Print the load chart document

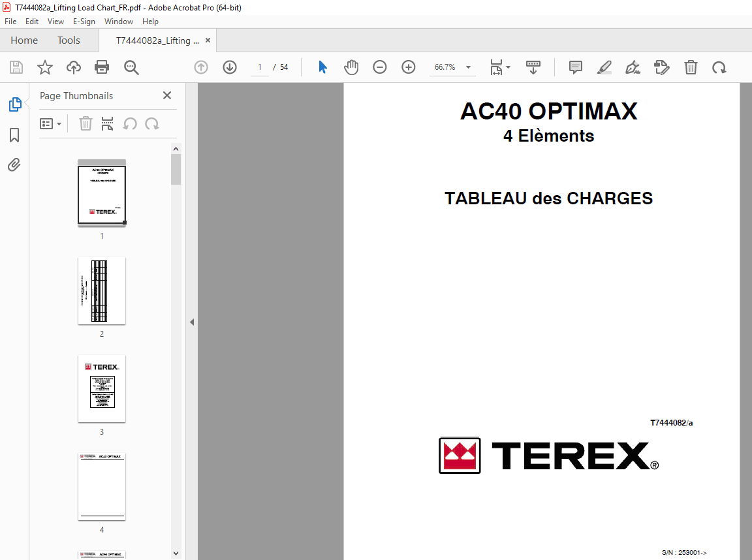(x=102, y=67)
